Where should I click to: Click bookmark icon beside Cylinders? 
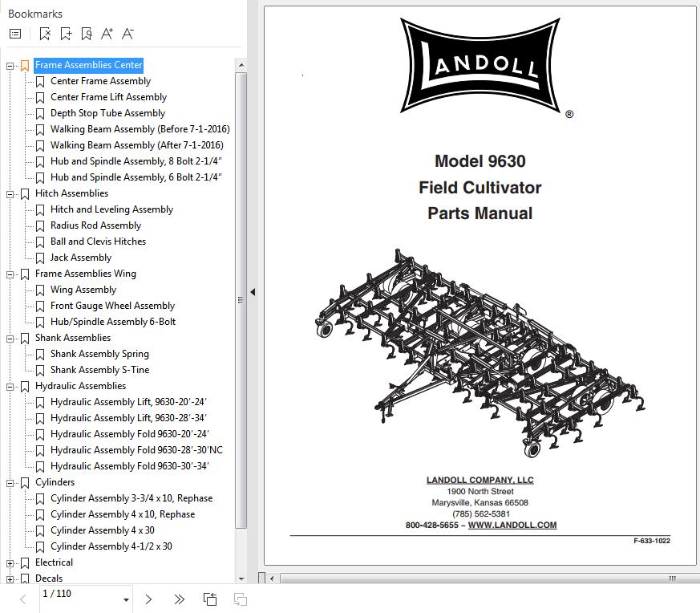[x=25, y=483]
